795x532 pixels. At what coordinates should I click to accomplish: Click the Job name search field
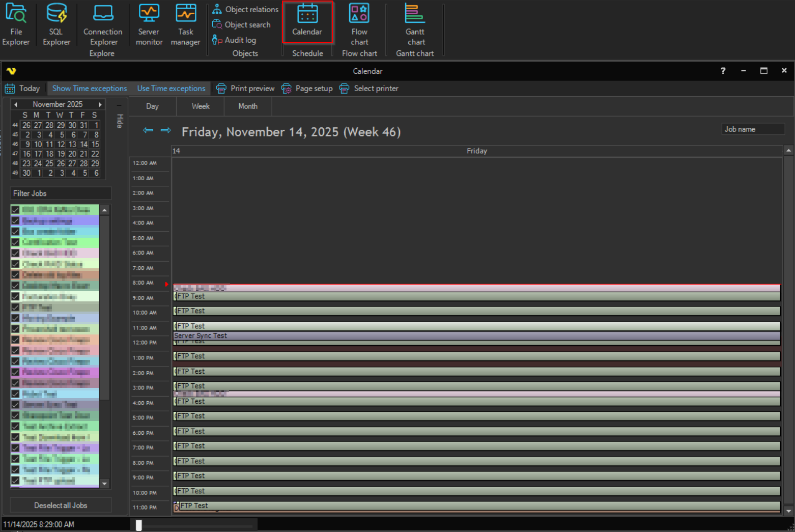[752, 129]
